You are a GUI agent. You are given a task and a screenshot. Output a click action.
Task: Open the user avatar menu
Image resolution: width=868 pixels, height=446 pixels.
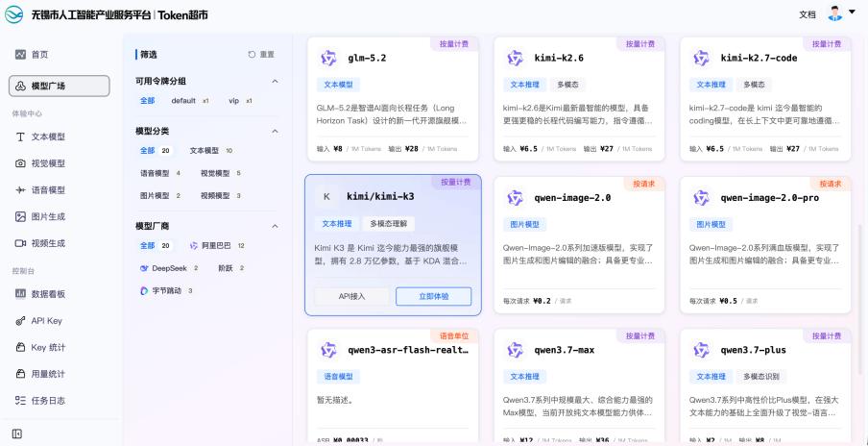pyautogui.click(x=834, y=13)
